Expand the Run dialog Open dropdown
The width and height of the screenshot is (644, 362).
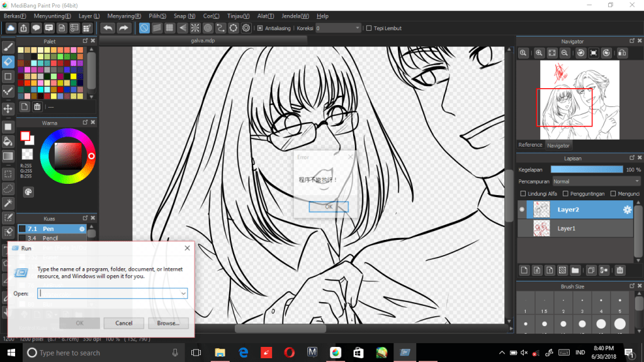click(183, 293)
